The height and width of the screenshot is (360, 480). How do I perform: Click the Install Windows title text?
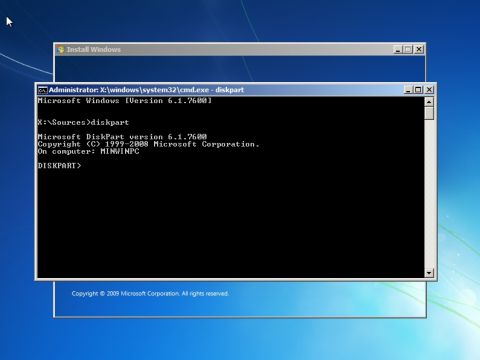coord(94,50)
